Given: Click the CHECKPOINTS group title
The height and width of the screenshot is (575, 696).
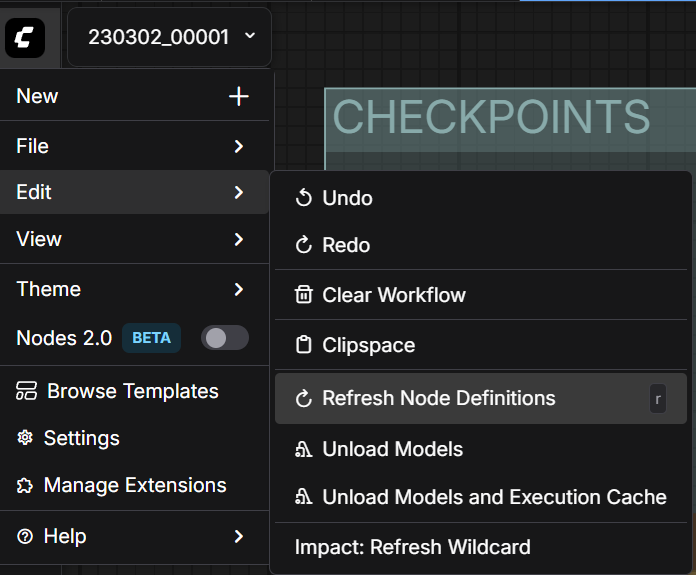Looking at the screenshot, I should (x=491, y=117).
